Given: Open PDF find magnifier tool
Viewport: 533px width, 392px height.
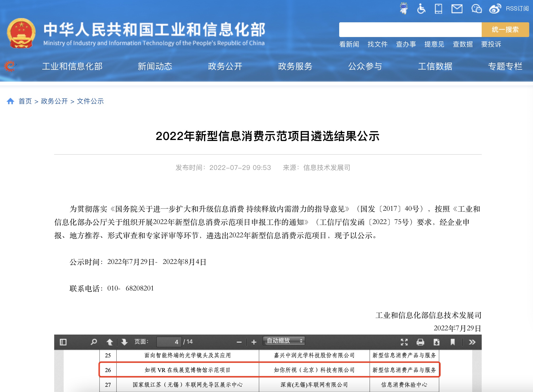Looking at the screenshot, I should 94,342.
